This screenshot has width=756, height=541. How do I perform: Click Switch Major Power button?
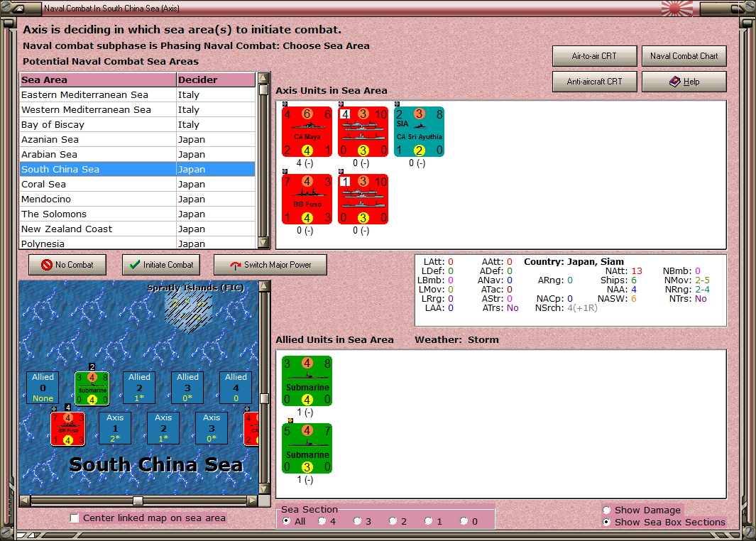tap(270, 265)
